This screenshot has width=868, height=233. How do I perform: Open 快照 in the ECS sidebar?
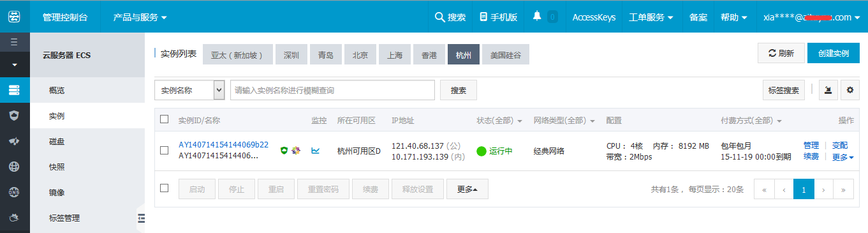point(87,167)
